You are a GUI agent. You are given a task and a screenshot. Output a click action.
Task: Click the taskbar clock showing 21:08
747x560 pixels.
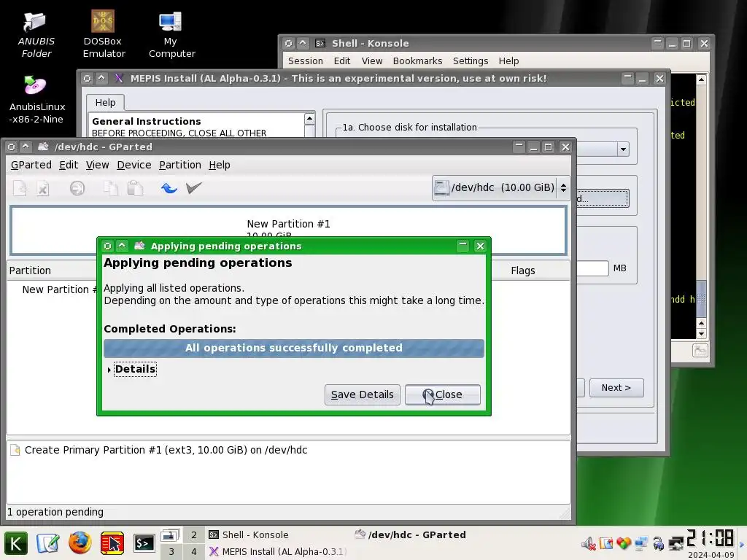coord(711,539)
